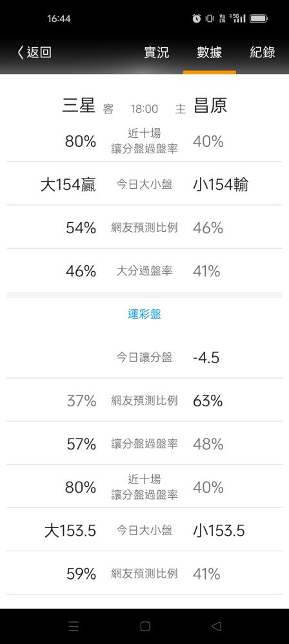Screen dimensions: 289x644
Task: Tap the alarm clock status icon
Action: click(x=196, y=19)
